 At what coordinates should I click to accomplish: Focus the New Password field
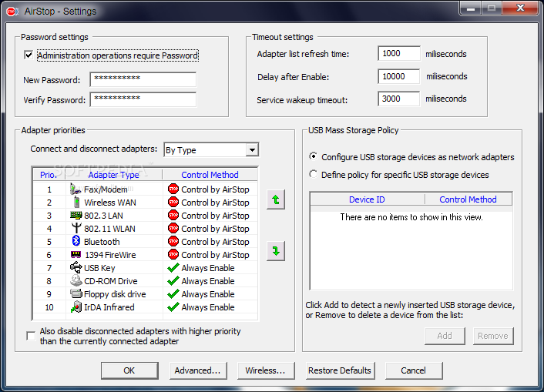[143, 79]
